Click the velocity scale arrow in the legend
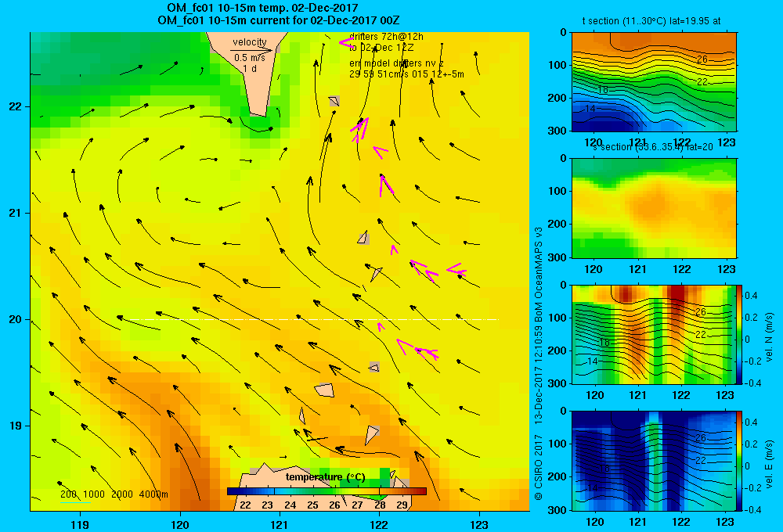783x532 pixels. coord(251,50)
